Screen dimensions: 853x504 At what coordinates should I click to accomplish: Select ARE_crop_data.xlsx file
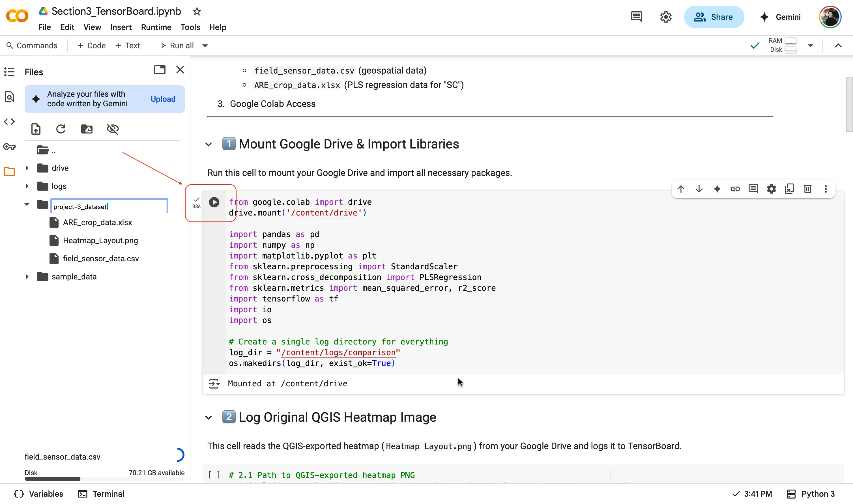pos(98,223)
